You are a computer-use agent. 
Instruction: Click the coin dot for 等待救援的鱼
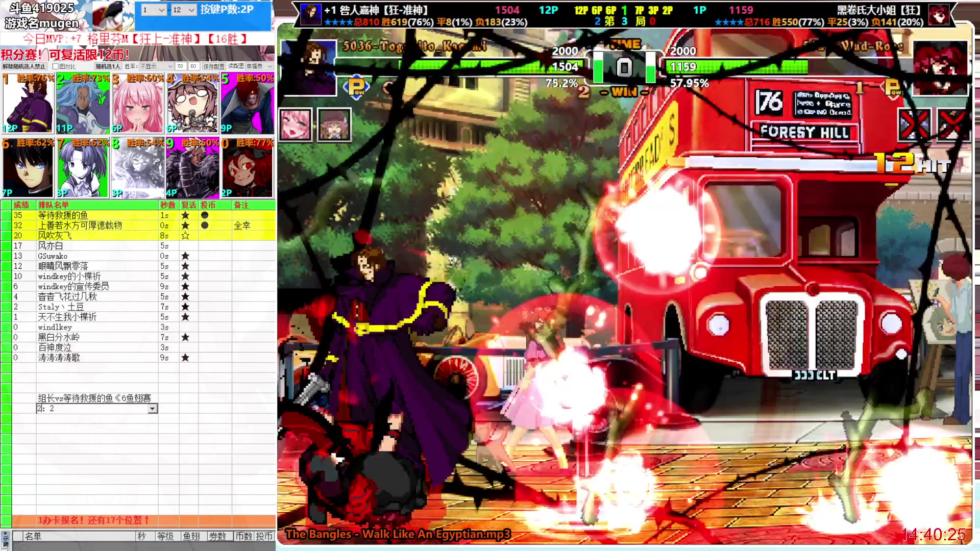click(x=205, y=215)
